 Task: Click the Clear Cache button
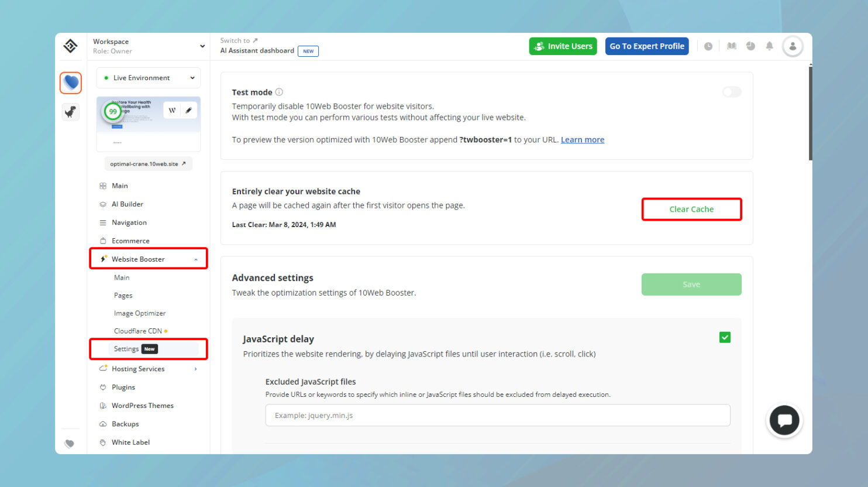pyautogui.click(x=691, y=209)
